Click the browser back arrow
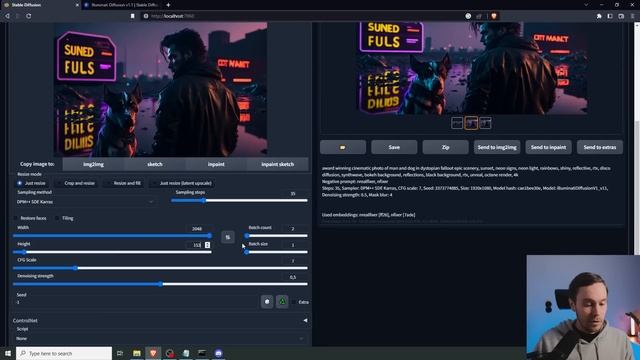 [x=7, y=16]
